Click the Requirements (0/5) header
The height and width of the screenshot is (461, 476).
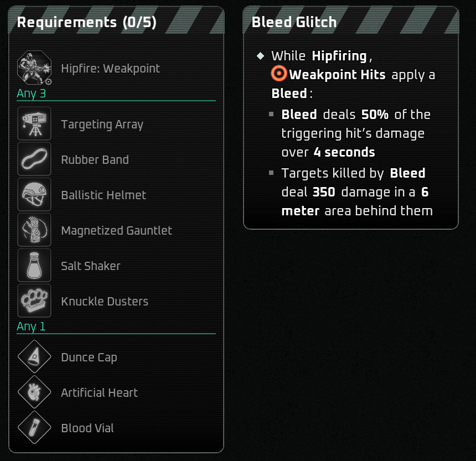click(x=86, y=23)
